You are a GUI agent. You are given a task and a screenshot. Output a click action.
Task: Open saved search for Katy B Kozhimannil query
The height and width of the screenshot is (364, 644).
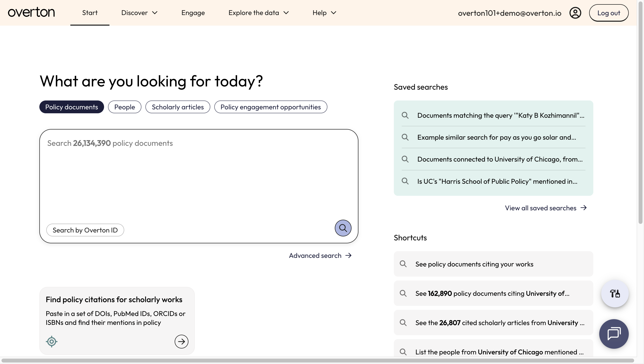(493, 115)
